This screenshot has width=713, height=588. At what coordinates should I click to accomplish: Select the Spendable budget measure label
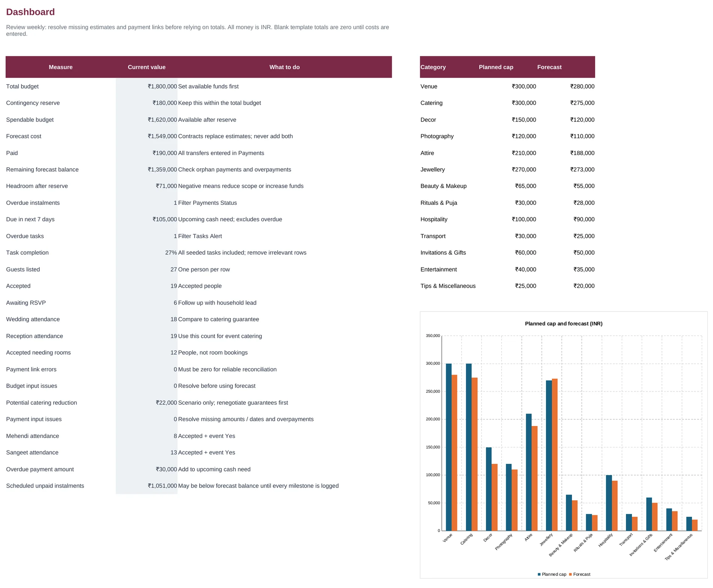[30, 120]
